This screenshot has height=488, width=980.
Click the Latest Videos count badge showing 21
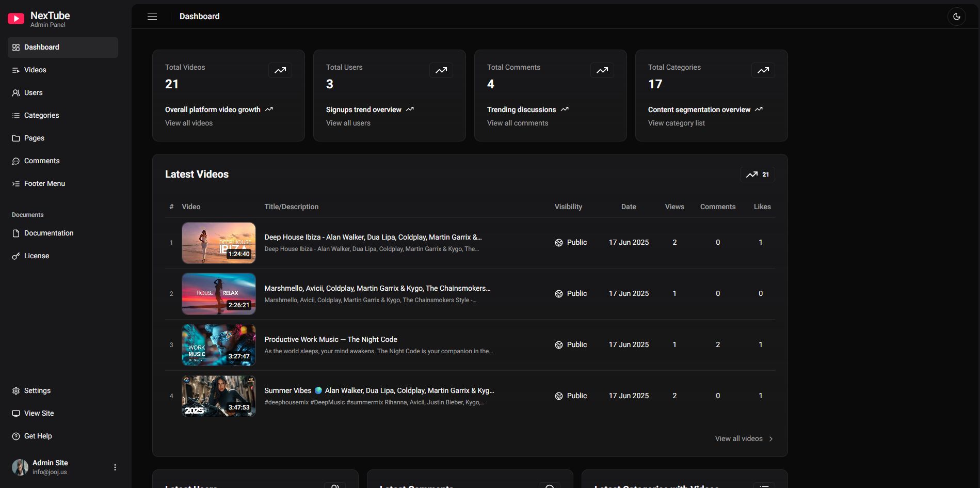pyautogui.click(x=757, y=175)
